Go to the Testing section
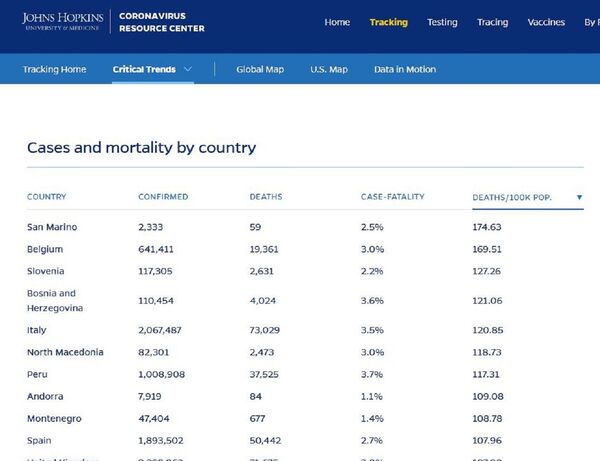Viewport: 600px width, 461px height. (x=442, y=22)
